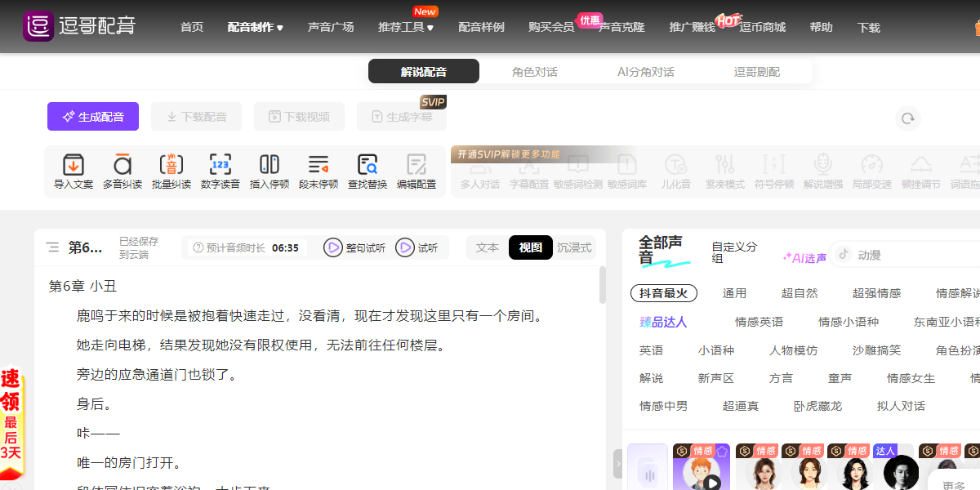
Task: Click the 下载视频 button
Action: [x=299, y=117]
